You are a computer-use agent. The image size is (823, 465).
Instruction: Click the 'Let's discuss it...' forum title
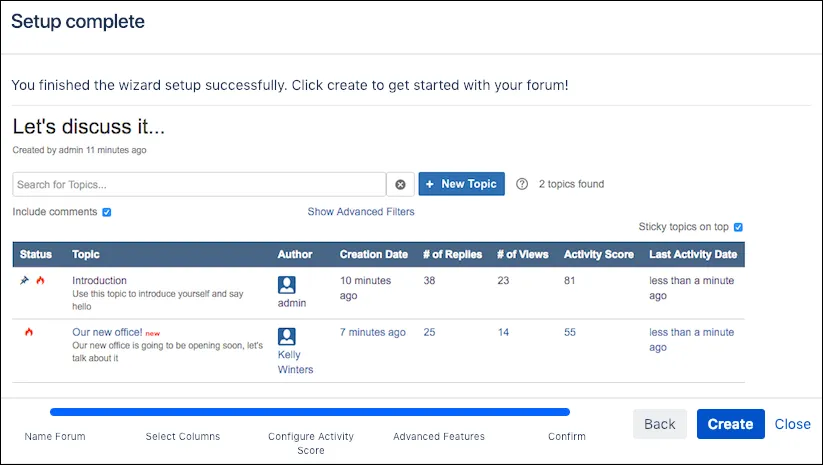pyautogui.click(x=89, y=126)
